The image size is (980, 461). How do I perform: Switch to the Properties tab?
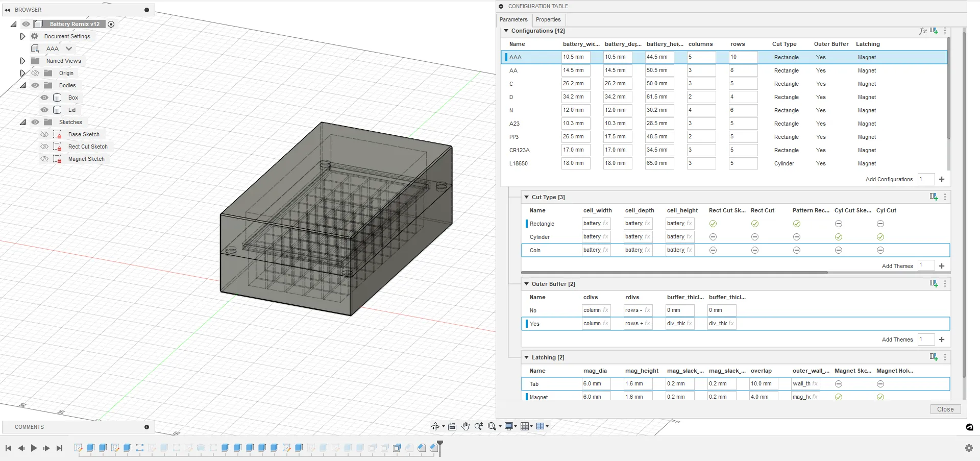pyautogui.click(x=548, y=19)
